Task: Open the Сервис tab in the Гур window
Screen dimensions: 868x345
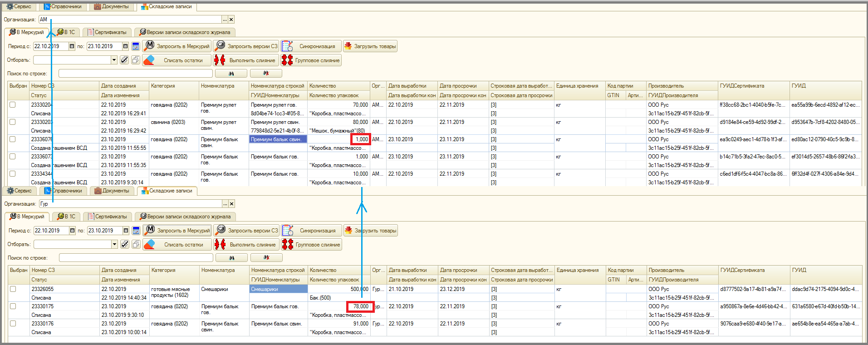Action: [20, 191]
